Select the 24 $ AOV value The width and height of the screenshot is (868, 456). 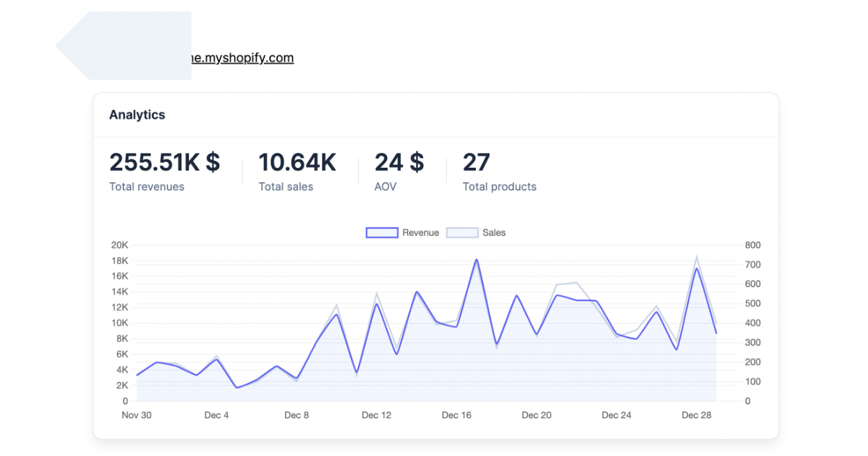coord(399,162)
